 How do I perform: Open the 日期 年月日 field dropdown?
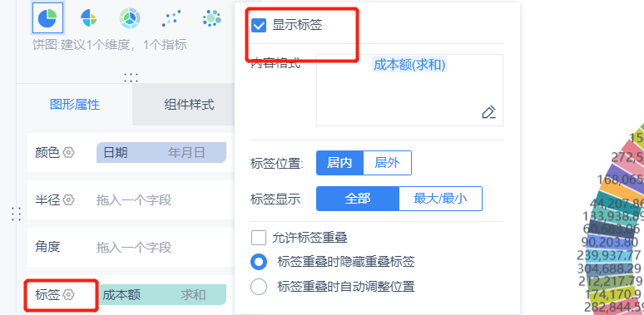pyautogui.click(x=161, y=153)
